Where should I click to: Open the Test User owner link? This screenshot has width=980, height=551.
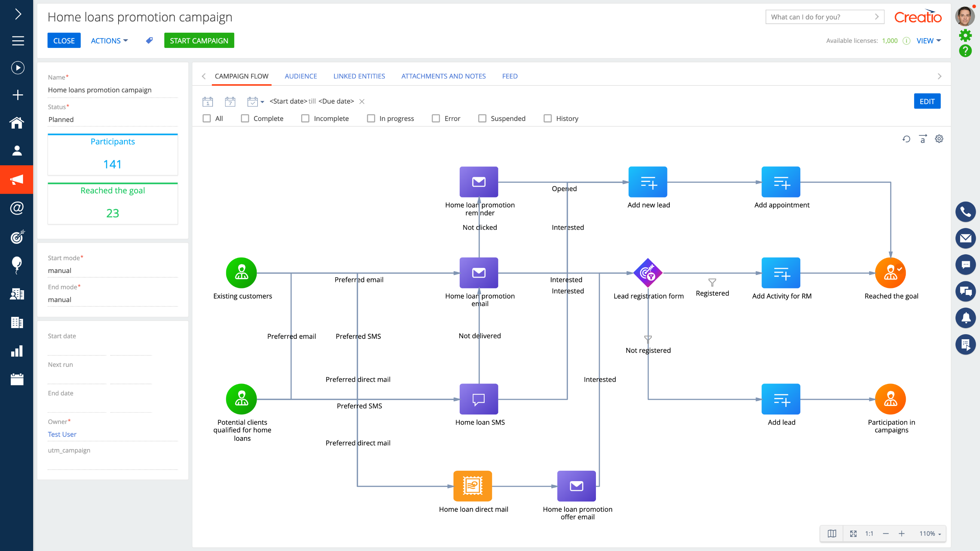(62, 434)
